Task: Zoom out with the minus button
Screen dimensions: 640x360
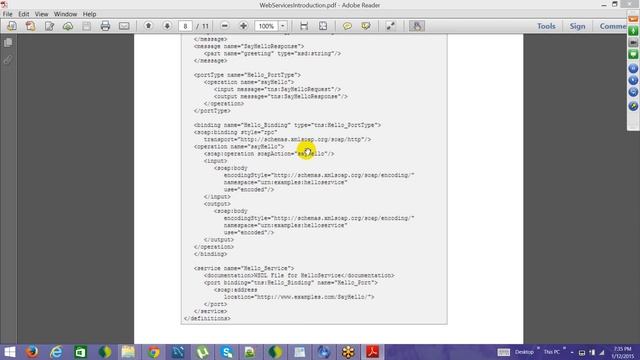Action: (x=224, y=26)
